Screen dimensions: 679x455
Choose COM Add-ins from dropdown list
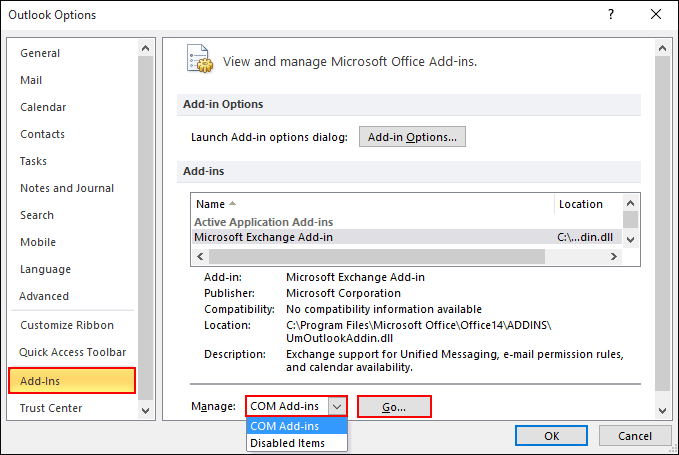coord(297,426)
